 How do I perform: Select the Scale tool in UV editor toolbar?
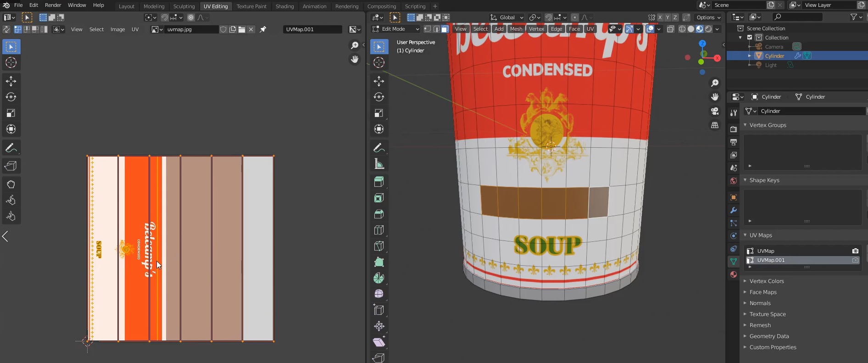point(11,113)
